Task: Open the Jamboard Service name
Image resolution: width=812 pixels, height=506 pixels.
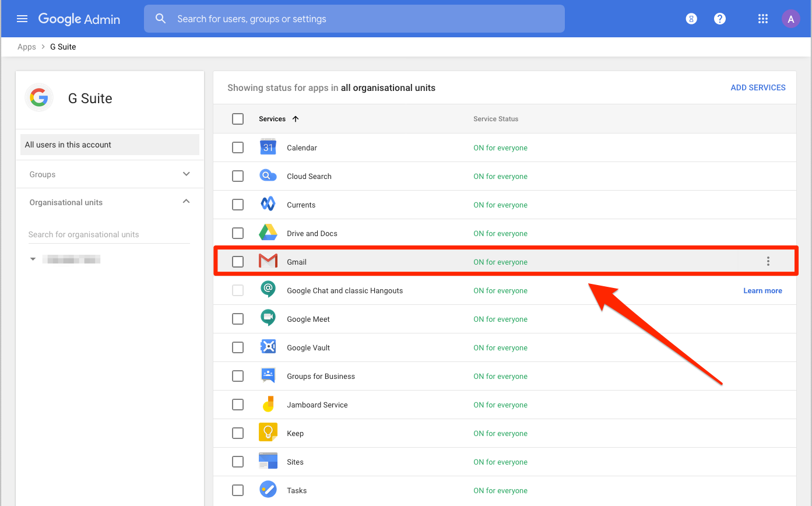Action: pos(317,405)
